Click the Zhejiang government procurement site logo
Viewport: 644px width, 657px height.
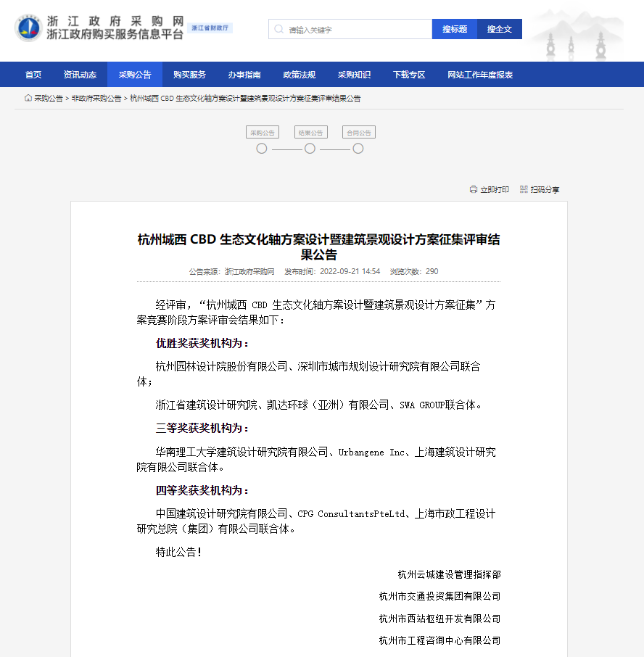click(x=28, y=28)
